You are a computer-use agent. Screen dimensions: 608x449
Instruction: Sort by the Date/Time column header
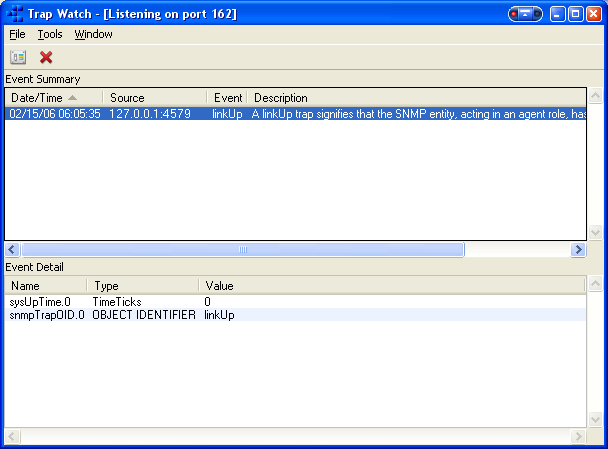pyautogui.click(x=54, y=98)
